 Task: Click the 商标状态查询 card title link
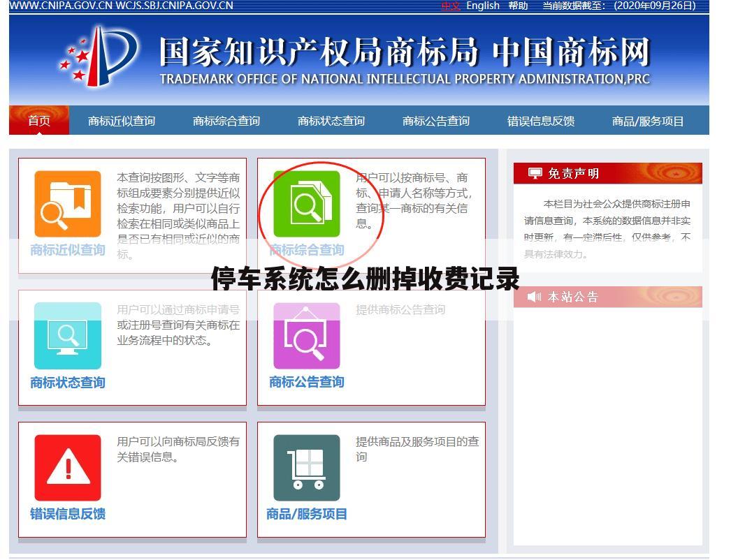pos(68,383)
